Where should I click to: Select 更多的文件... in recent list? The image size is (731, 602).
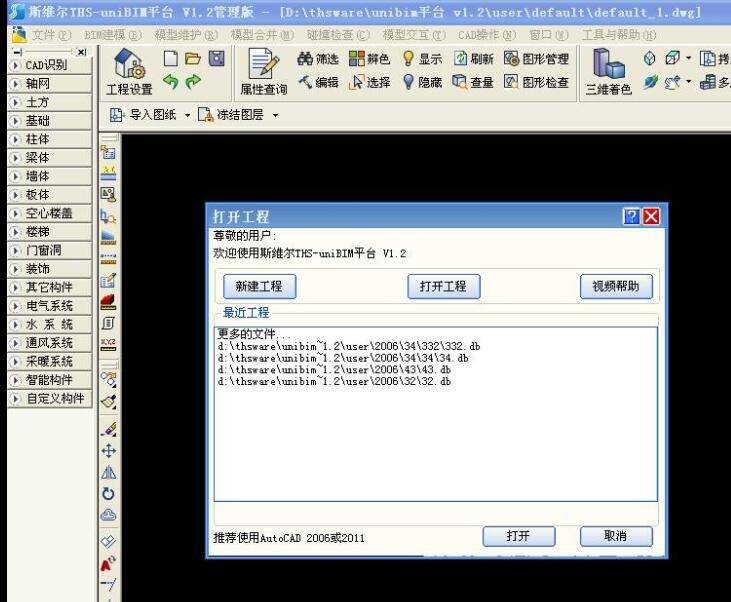click(255, 334)
